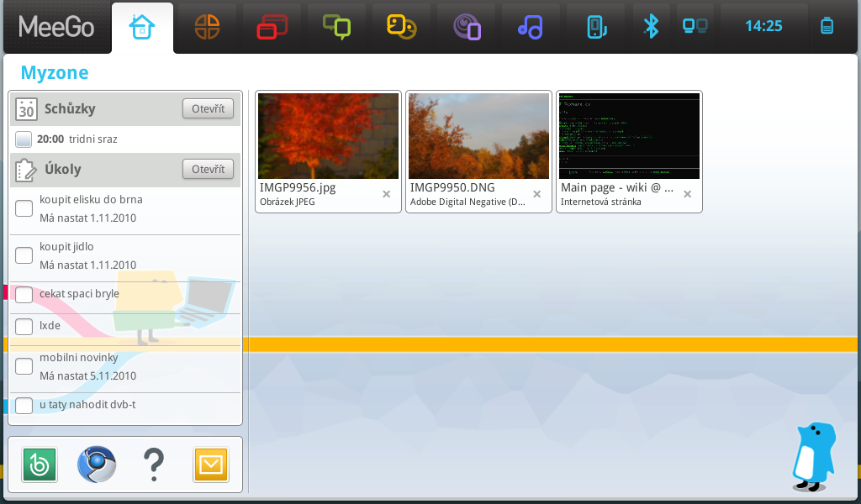Click the 'Adobe Digital Negative' label

[467, 202]
